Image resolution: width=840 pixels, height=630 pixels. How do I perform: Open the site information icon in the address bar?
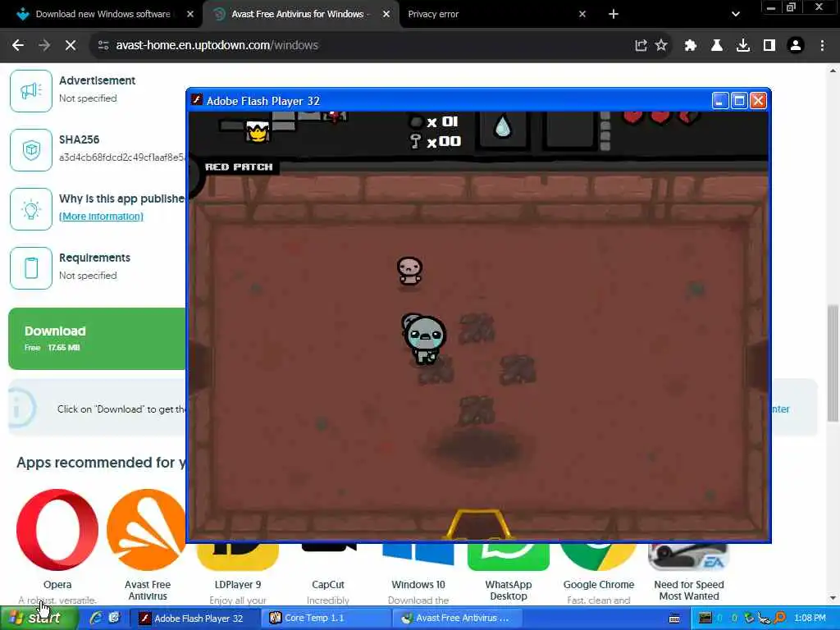[x=103, y=46]
